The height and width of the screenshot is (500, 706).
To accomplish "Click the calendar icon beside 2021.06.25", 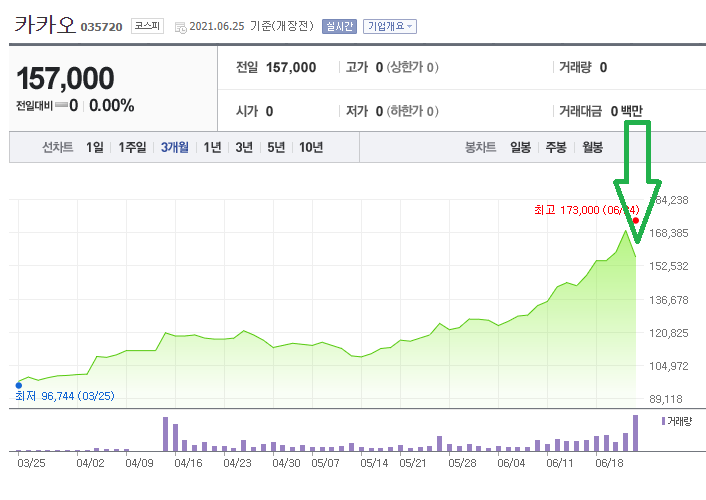I will click(180, 27).
